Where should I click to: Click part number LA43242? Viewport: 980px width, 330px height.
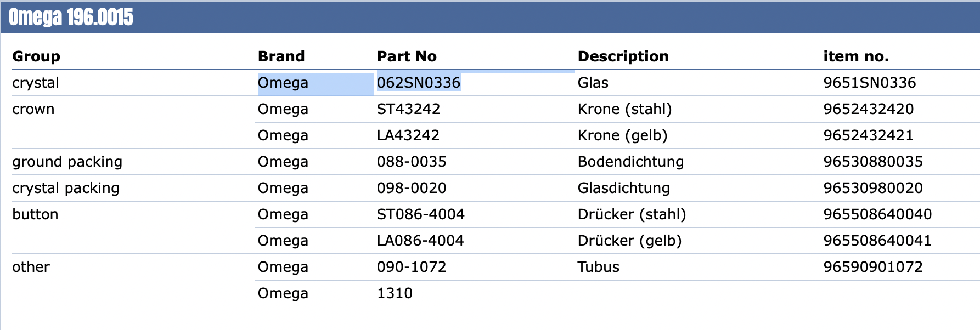(x=408, y=135)
